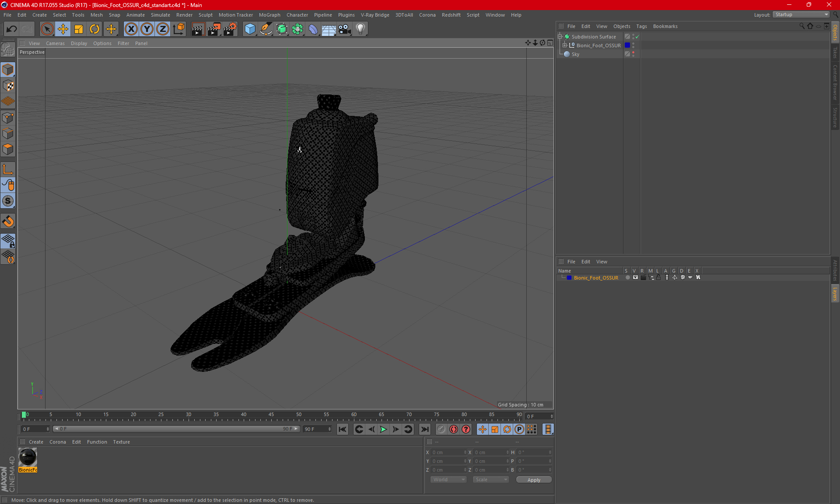Click the Apply button
The width and height of the screenshot is (840, 504).
pos(534,480)
